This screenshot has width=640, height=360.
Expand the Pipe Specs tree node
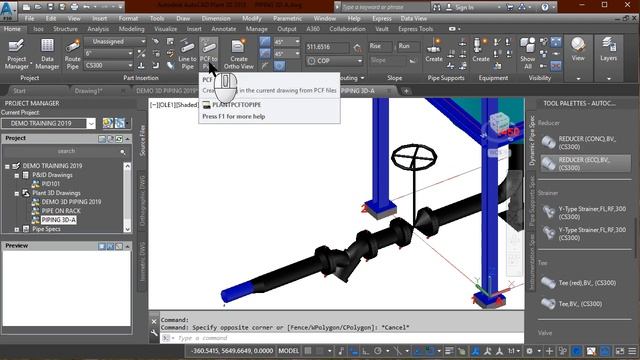17,229
